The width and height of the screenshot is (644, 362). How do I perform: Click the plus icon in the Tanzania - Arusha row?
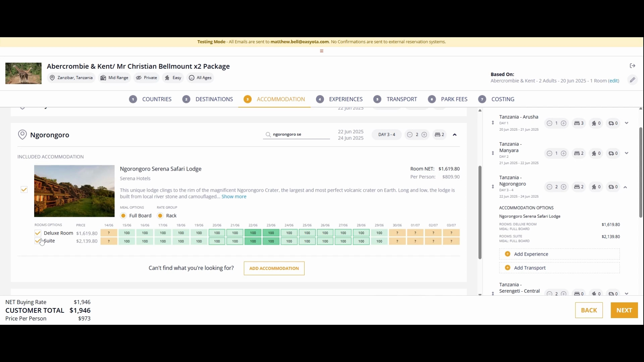click(x=564, y=123)
